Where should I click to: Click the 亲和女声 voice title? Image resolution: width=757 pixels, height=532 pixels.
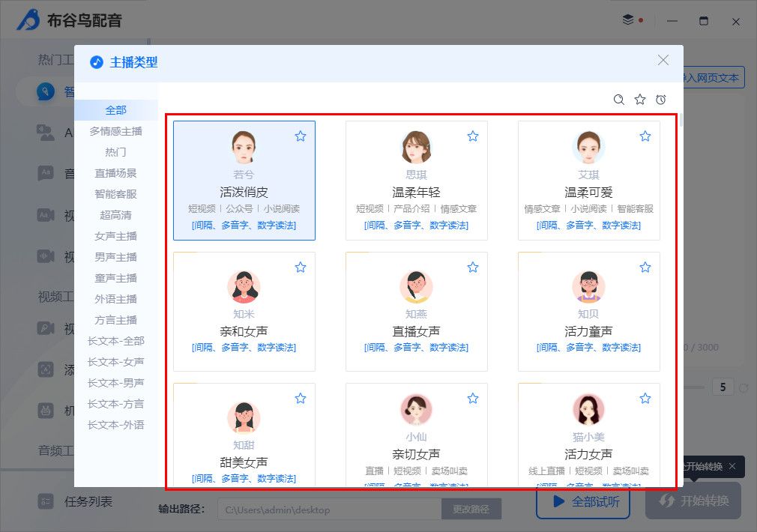pos(244,331)
